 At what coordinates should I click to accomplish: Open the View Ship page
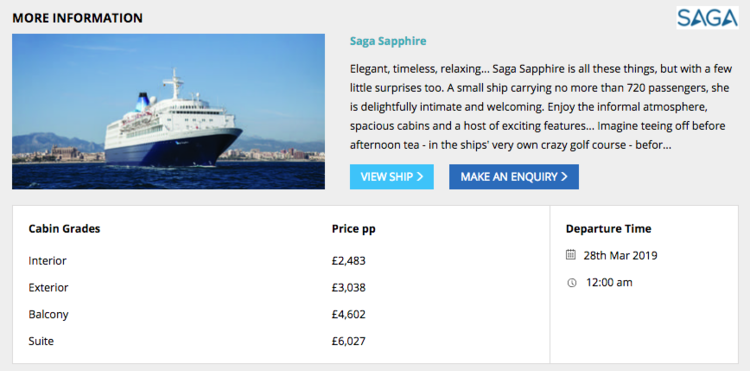click(392, 177)
